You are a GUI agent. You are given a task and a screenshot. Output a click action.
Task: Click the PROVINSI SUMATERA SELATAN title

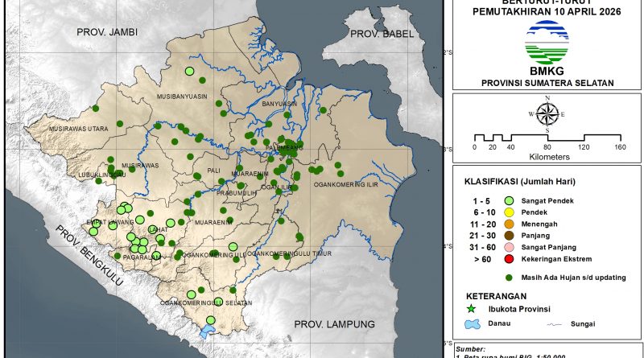[547, 83]
